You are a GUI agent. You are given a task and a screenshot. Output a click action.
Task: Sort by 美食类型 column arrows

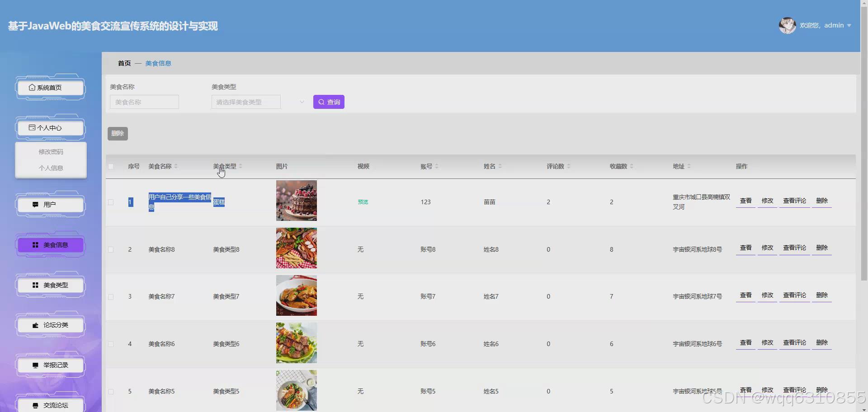(241, 166)
